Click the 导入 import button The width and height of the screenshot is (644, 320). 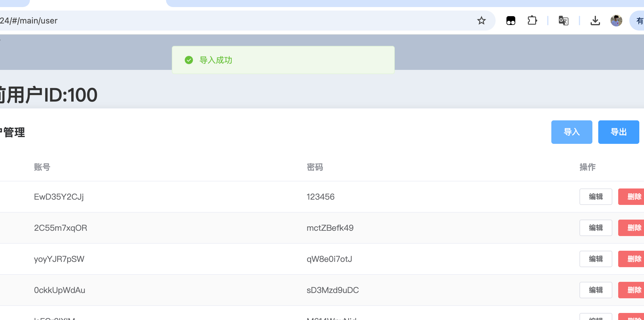(x=572, y=132)
